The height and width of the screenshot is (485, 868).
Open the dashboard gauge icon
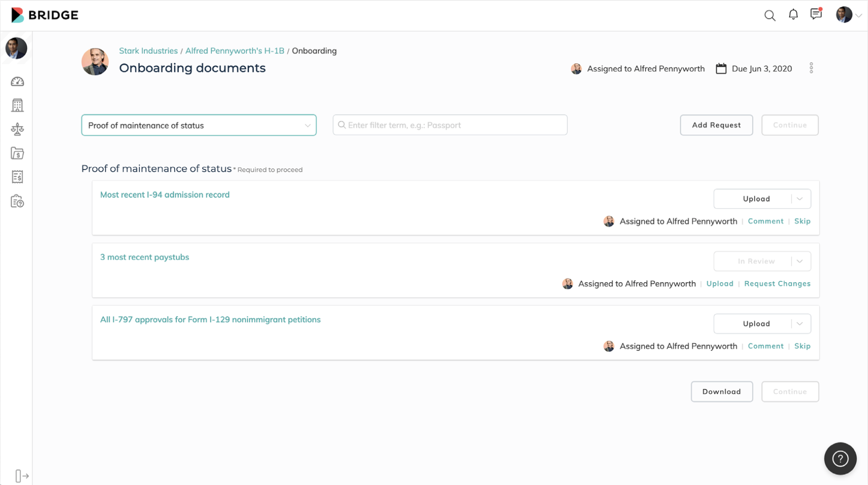pyautogui.click(x=17, y=81)
